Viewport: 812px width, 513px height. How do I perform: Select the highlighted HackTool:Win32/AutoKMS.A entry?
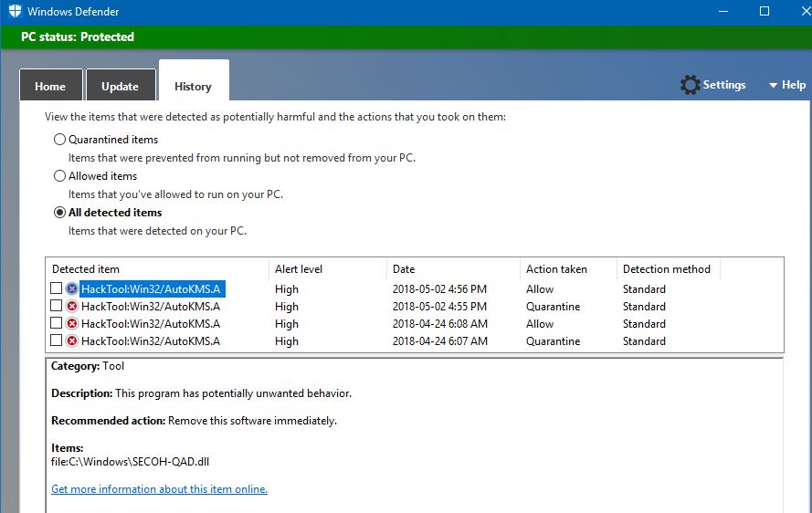click(x=152, y=288)
